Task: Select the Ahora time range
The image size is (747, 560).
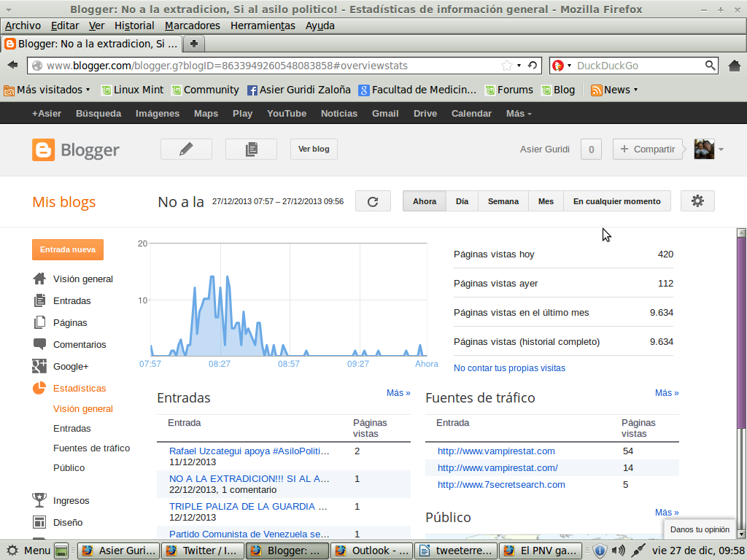Action: pyautogui.click(x=425, y=201)
